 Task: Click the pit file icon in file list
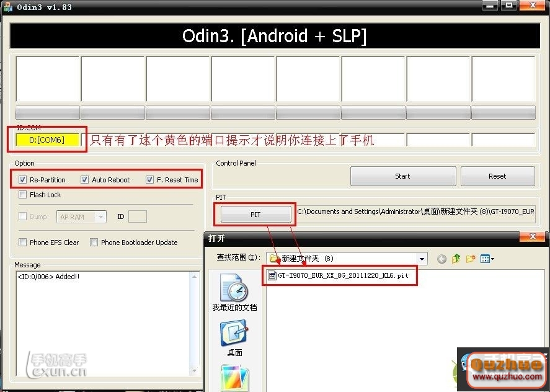272,275
